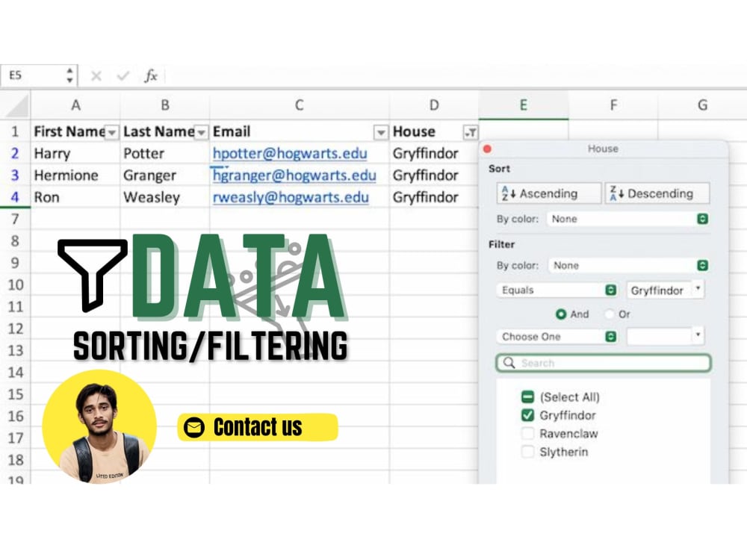Click the Contact us button
Viewport: 747px width, 560px height.
(256, 427)
